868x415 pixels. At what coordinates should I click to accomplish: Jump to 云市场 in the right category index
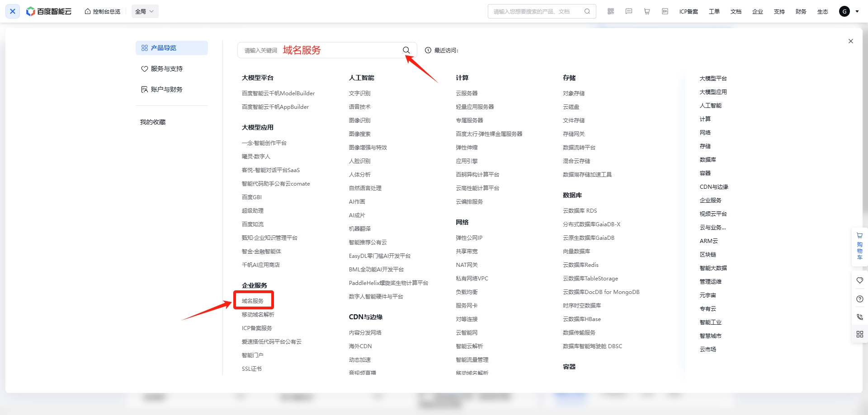[x=708, y=349]
